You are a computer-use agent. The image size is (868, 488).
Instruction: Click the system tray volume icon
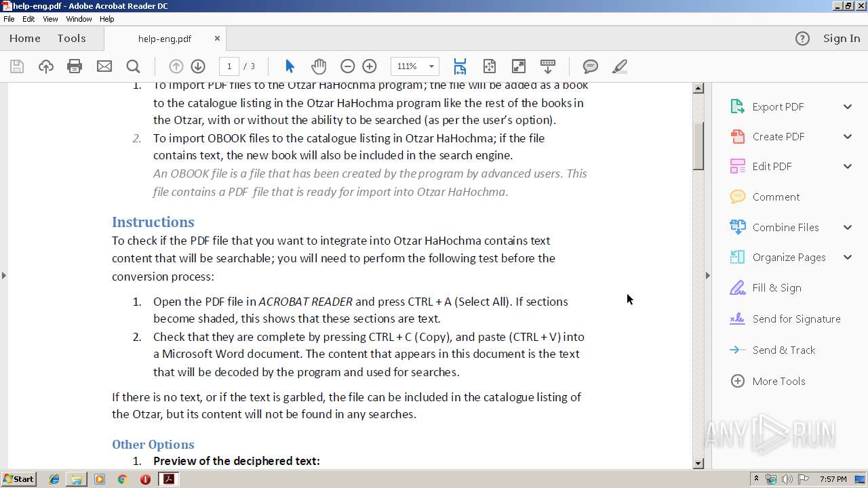click(787, 479)
